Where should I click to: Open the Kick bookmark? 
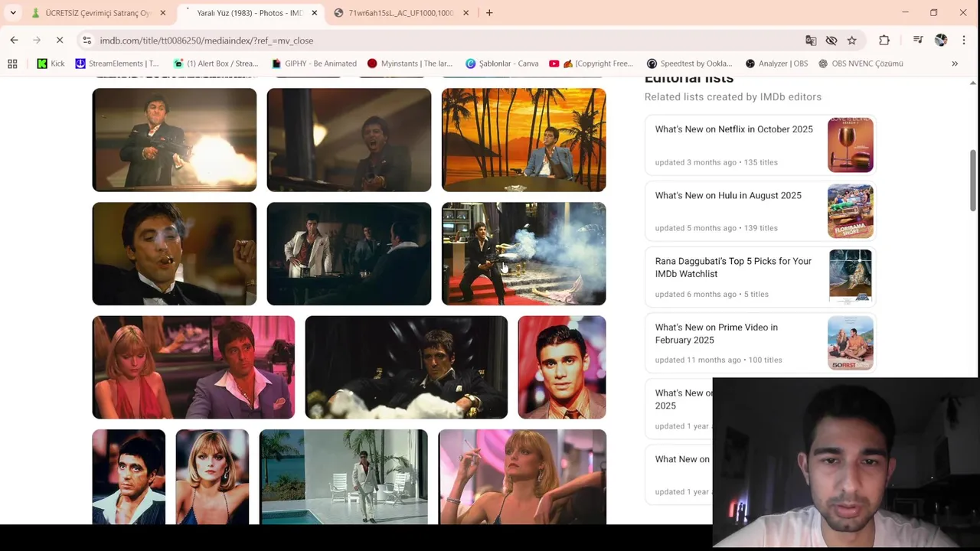pos(51,64)
